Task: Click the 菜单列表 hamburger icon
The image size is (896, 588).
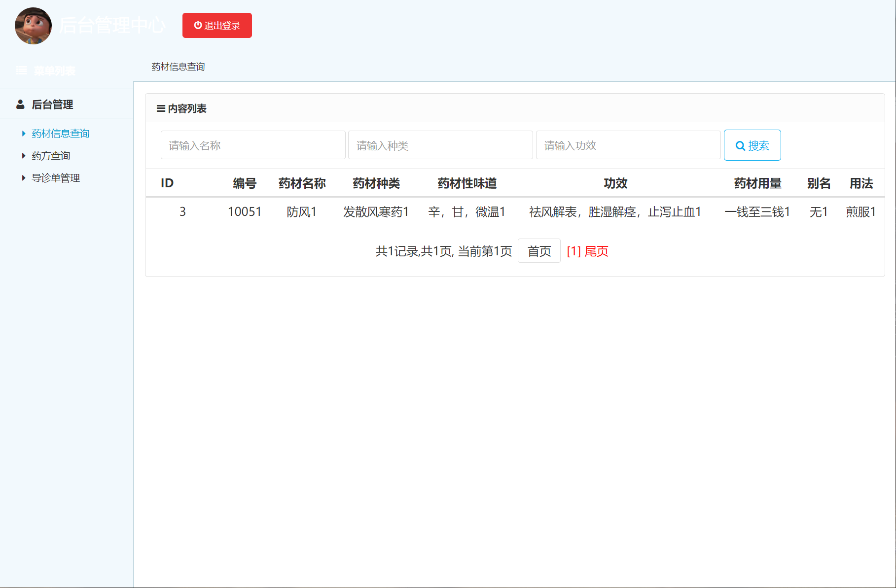Action: coord(21,70)
